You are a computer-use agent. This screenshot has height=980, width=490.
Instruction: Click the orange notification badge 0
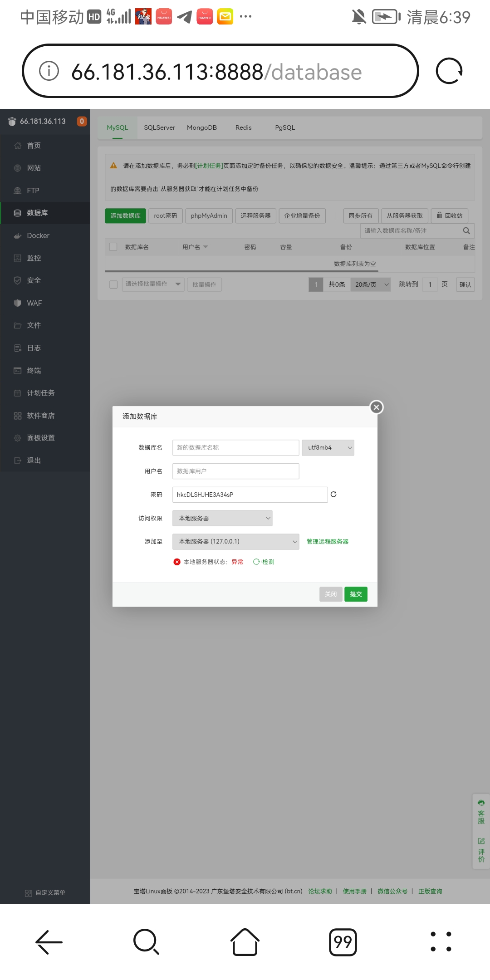click(x=82, y=121)
